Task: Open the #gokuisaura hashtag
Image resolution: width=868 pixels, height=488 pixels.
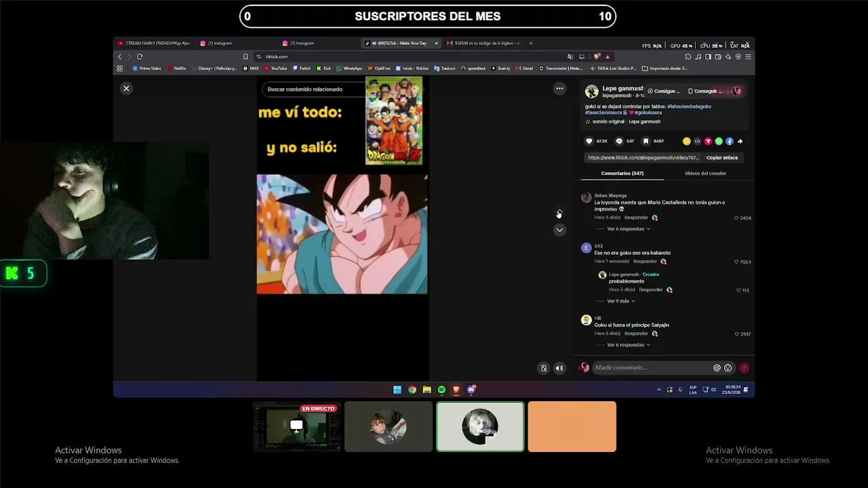Action: (x=647, y=113)
